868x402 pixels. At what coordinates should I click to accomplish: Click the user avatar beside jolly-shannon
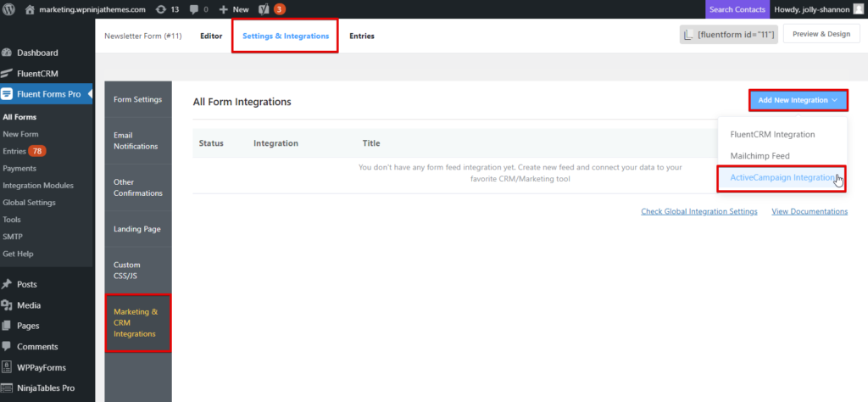[x=859, y=8]
